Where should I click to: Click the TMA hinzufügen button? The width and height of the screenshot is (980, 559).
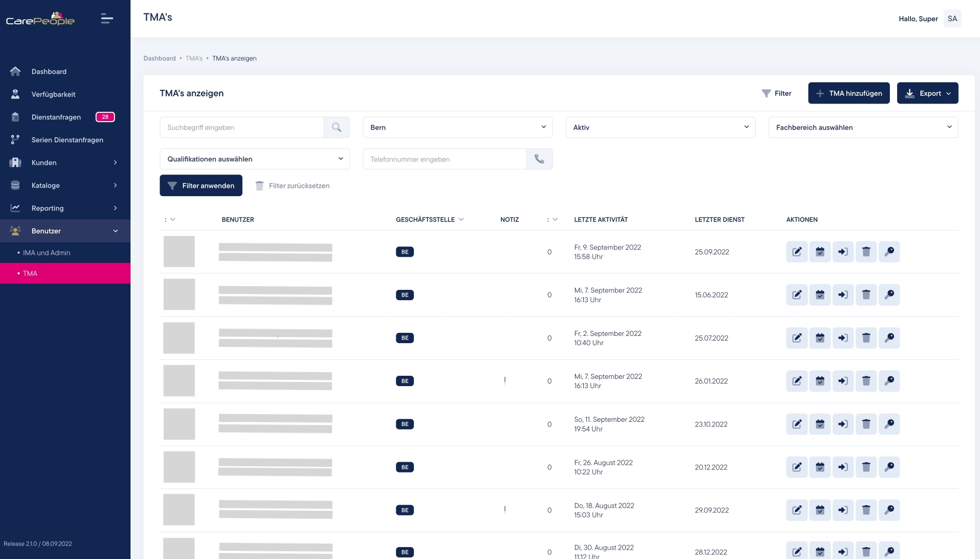pos(848,93)
